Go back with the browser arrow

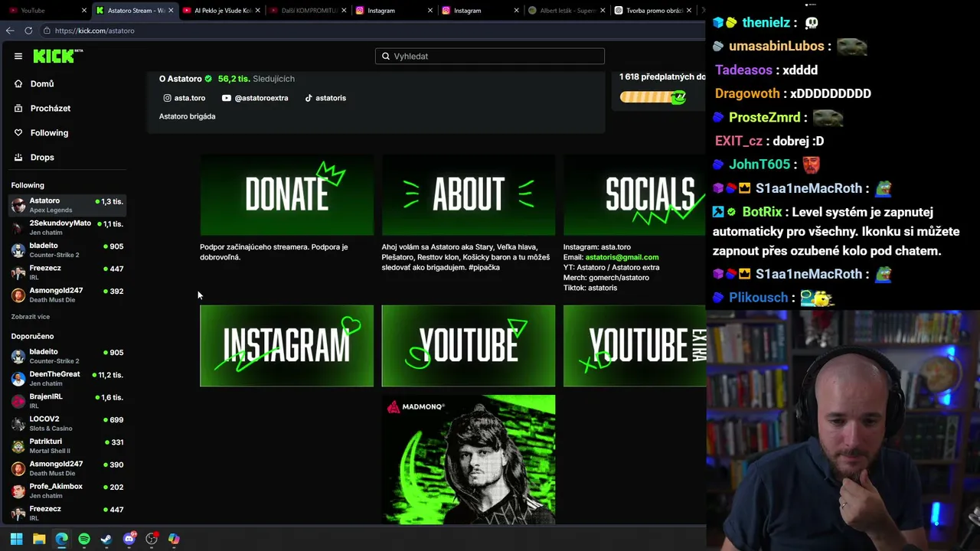pos(10,31)
